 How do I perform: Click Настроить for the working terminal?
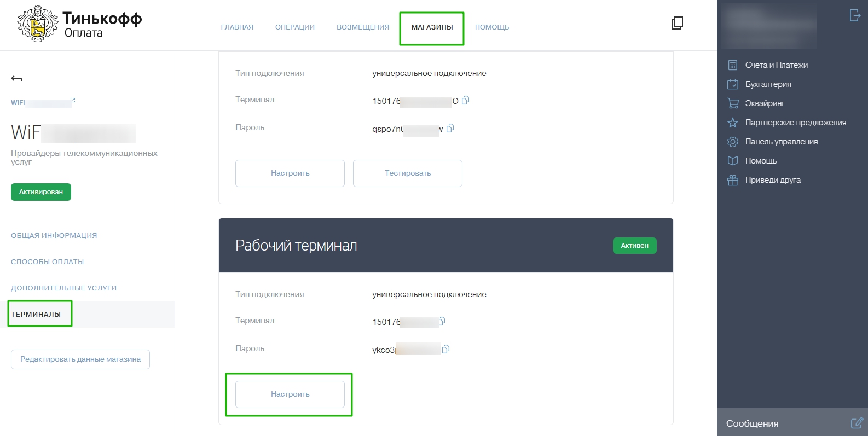290,394
